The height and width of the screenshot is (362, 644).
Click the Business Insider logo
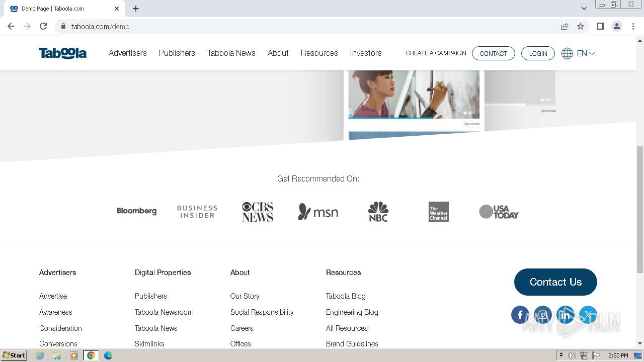(197, 212)
